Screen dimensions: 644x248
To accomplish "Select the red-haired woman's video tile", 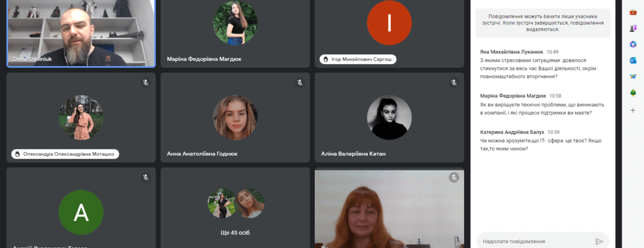I will click(x=389, y=209).
